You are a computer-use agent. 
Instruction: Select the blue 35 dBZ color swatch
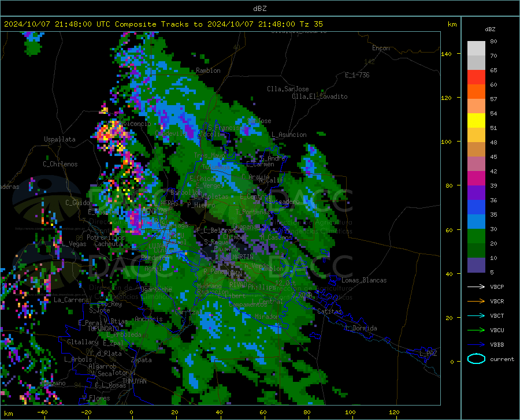click(x=476, y=207)
